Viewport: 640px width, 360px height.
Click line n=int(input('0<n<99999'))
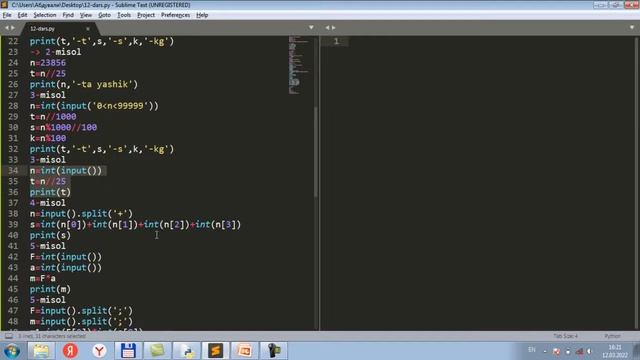94,106
